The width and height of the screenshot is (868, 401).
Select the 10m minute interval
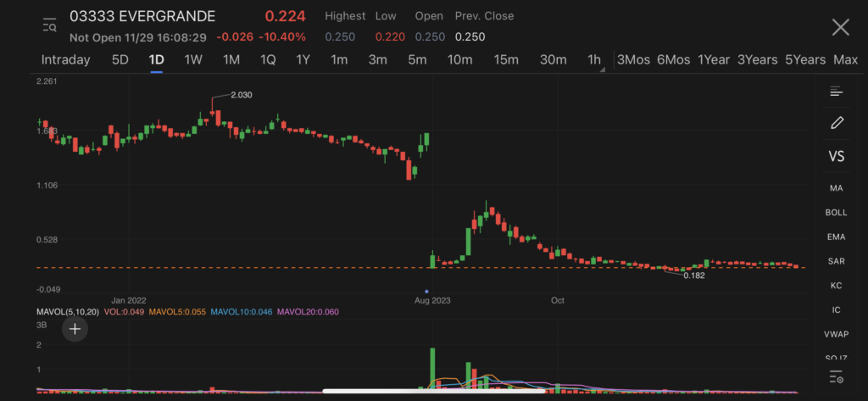tap(460, 60)
